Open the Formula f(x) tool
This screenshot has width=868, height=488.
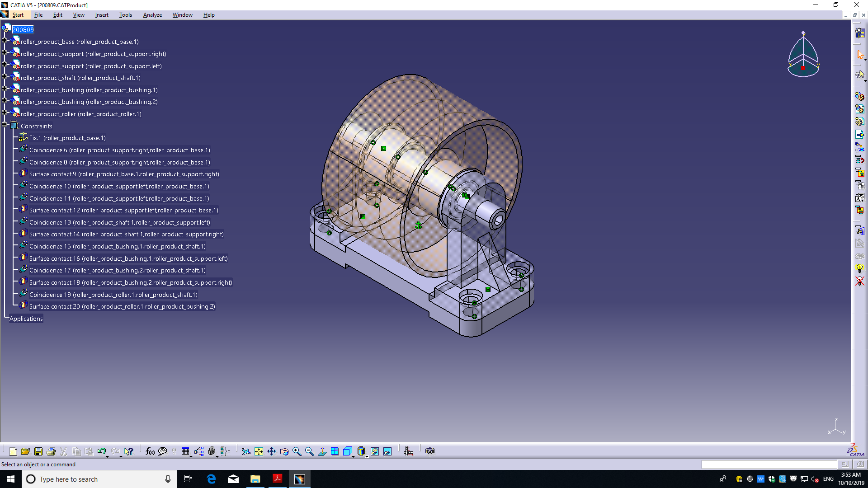coord(150,451)
